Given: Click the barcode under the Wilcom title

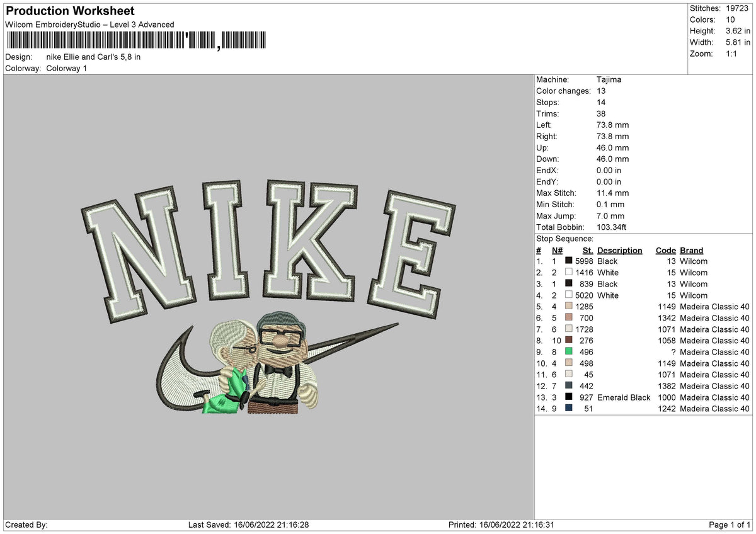Looking at the screenshot, I should 135,41.
